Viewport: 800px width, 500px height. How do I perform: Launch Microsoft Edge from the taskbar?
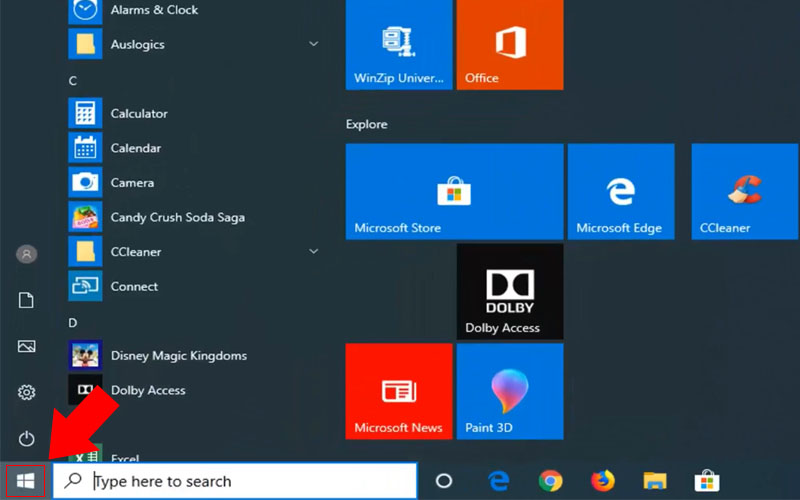point(498,481)
